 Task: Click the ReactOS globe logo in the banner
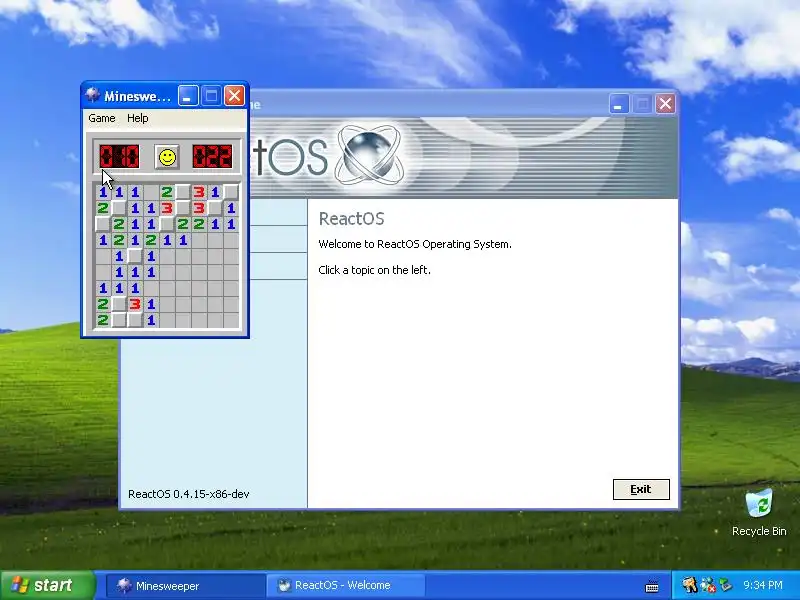click(x=370, y=153)
